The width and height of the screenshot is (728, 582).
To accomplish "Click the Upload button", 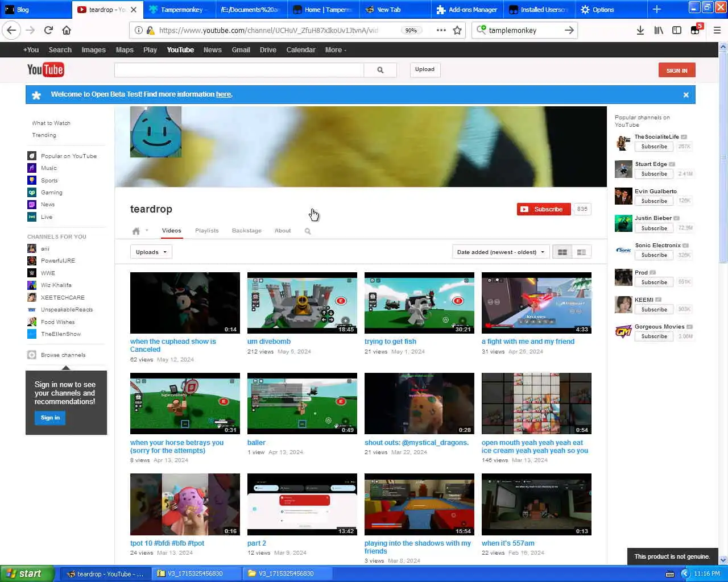I will tap(425, 69).
